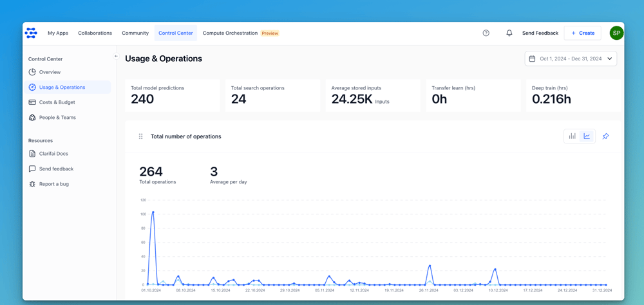Open the help question mark icon
The image size is (644, 305).
point(486,33)
